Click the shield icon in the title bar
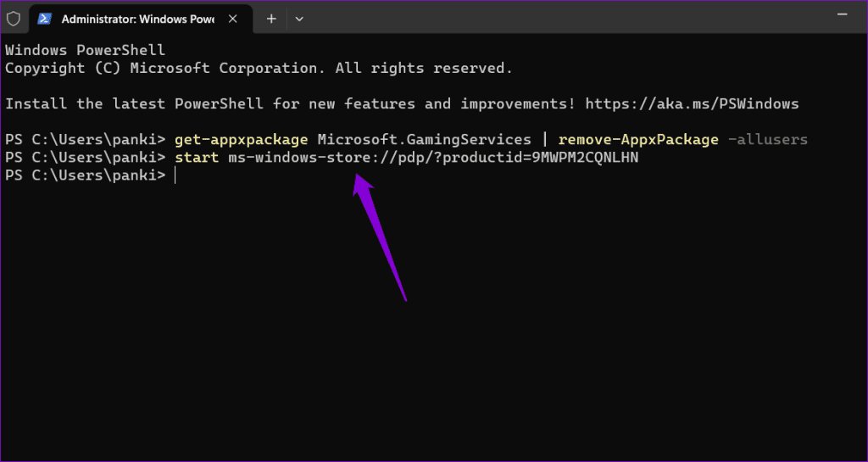Screen dimensions: 868x462 [14, 19]
